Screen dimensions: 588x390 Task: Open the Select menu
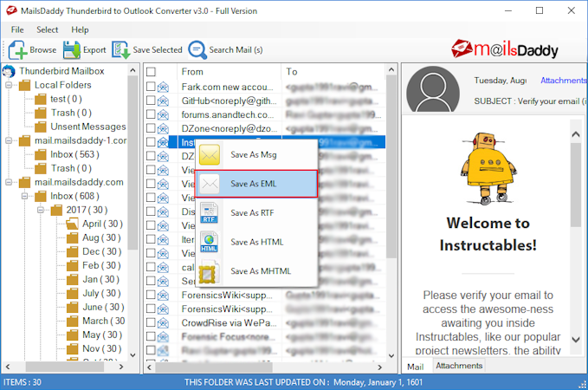pyautogui.click(x=48, y=29)
